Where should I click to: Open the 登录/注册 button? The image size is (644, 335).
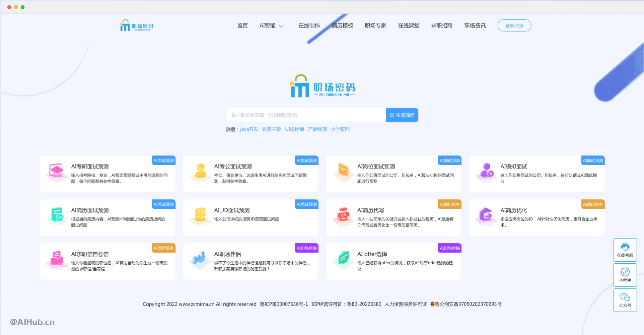(x=514, y=25)
